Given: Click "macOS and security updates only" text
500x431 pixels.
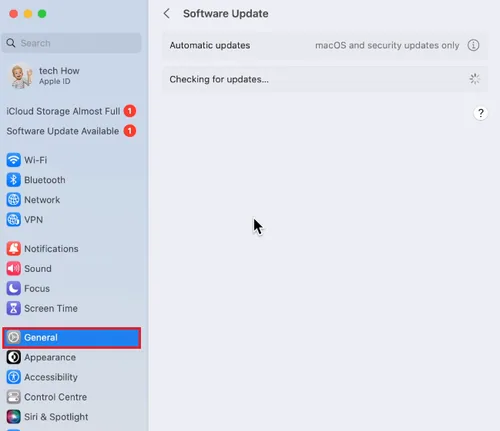Looking at the screenshot, I should (x=387, y=45).
